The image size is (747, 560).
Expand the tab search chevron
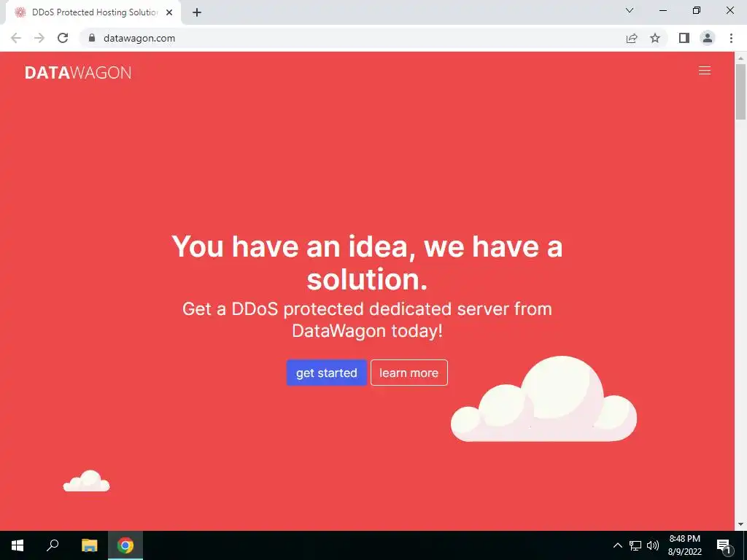click(x=630, y=10)
